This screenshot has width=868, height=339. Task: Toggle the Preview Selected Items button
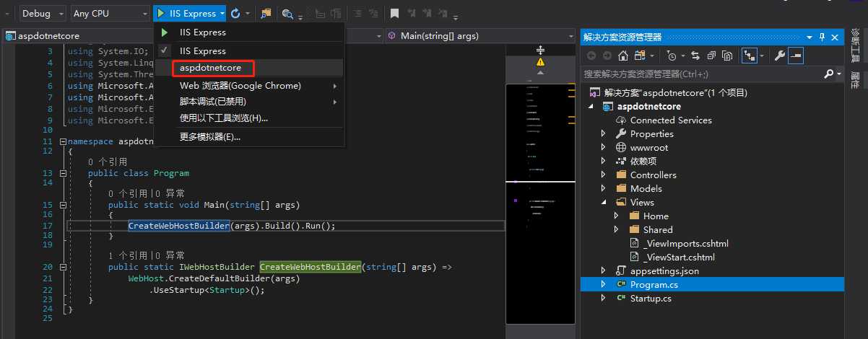point(795,56)
